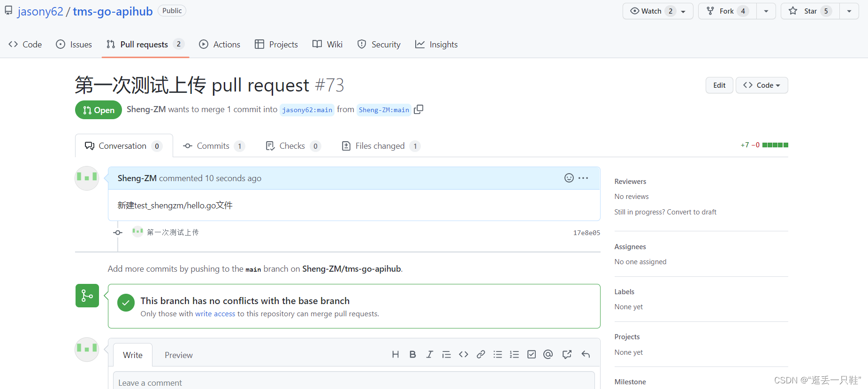
Task: Click the diffstat green bars
Action: click(x=775, y=145)
